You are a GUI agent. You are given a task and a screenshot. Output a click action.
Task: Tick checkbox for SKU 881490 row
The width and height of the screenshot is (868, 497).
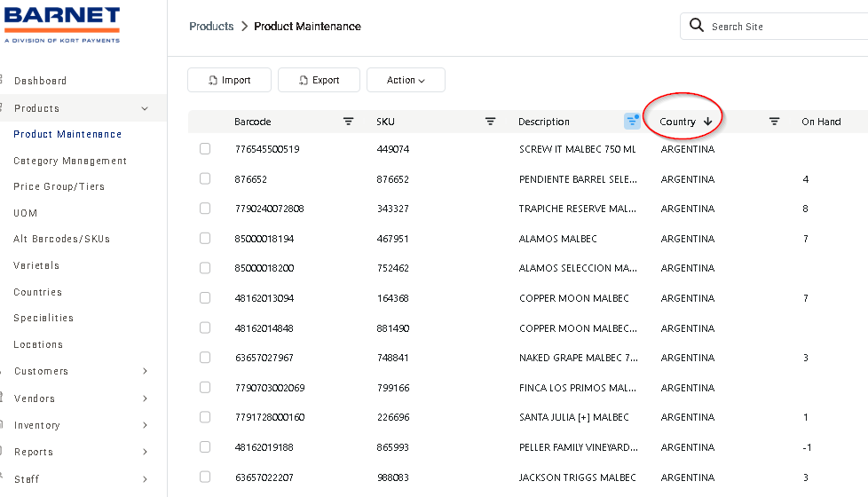click(205, 327)
